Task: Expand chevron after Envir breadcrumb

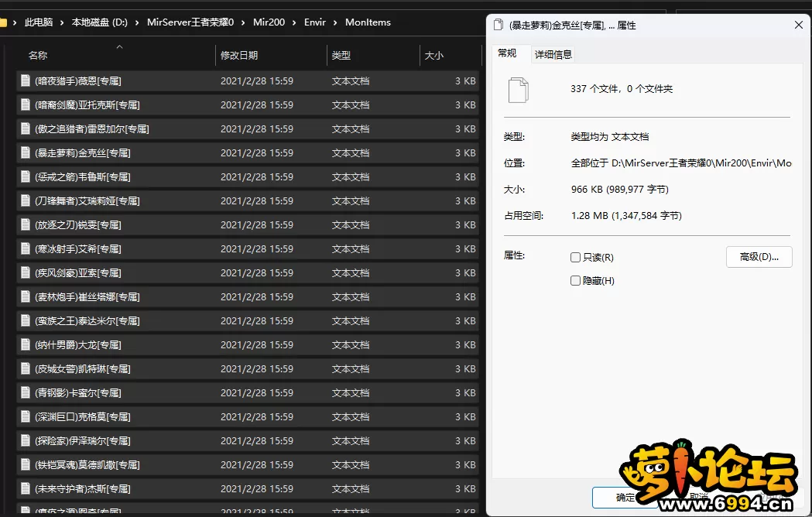Action: (335, 22)
